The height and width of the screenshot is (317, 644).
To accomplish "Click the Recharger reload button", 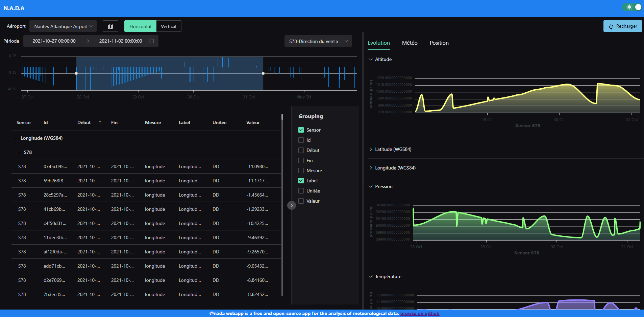I will pos(623,26).
